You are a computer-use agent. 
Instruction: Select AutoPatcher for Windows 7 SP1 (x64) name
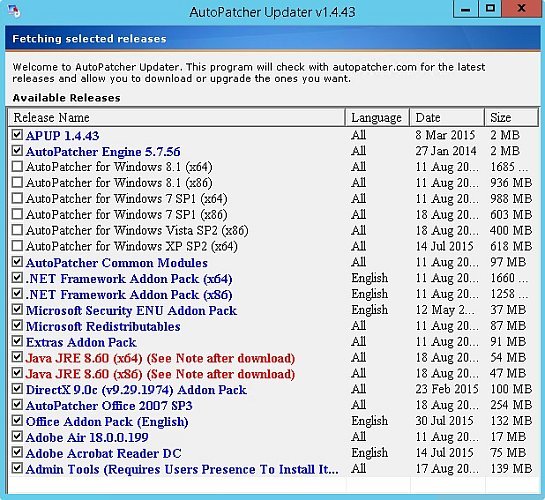click(127, 199)
